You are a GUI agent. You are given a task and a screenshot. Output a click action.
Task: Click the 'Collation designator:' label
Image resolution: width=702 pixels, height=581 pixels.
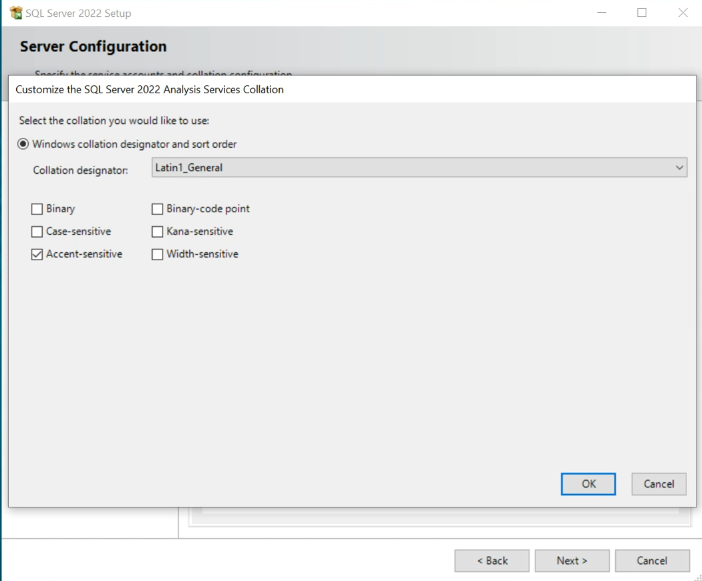tap(81, 171)
